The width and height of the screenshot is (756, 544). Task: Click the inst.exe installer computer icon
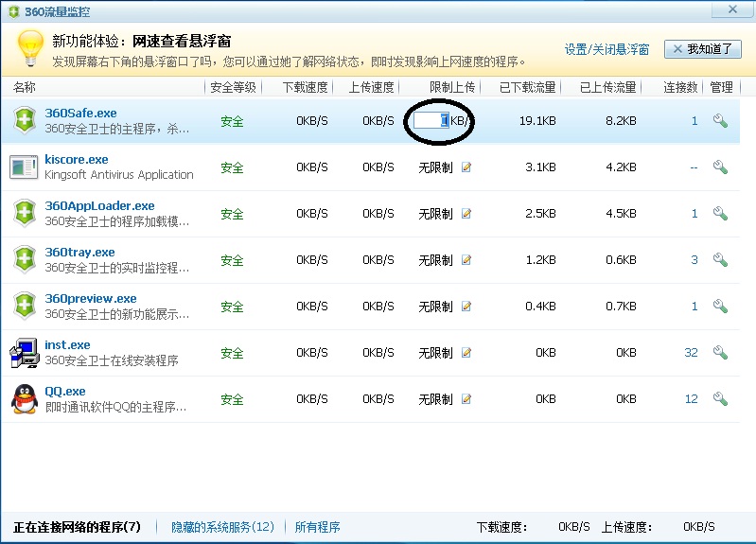point(25,353)
